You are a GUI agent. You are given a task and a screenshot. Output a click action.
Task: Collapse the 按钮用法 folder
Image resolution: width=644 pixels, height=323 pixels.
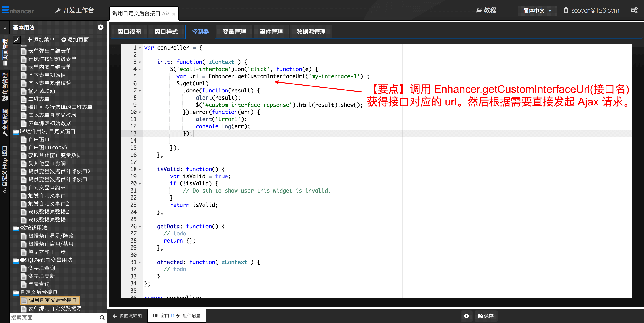(x=16, y=228)
